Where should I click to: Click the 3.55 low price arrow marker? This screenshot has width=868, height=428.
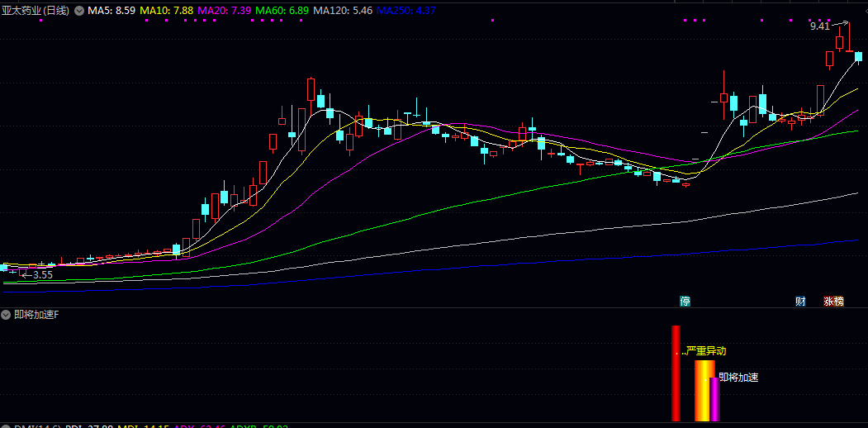click(x=37, y=274)
